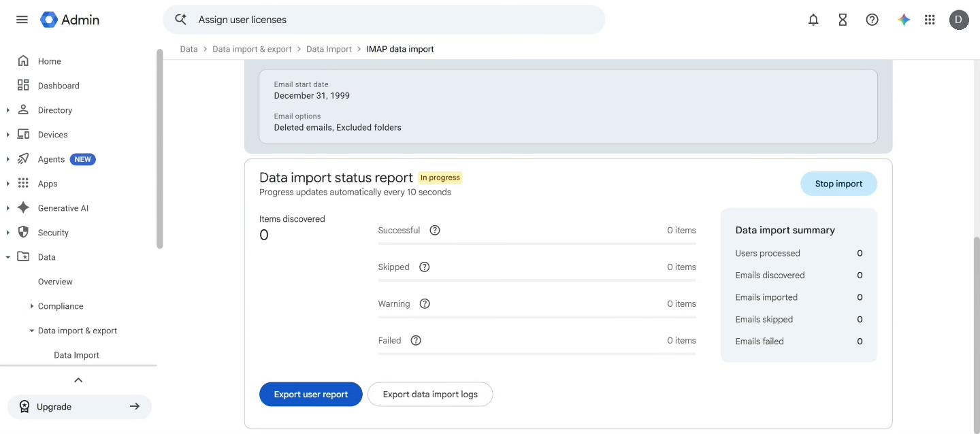Click the Directory person icon

pyautogui.click(x=23, y=110)
